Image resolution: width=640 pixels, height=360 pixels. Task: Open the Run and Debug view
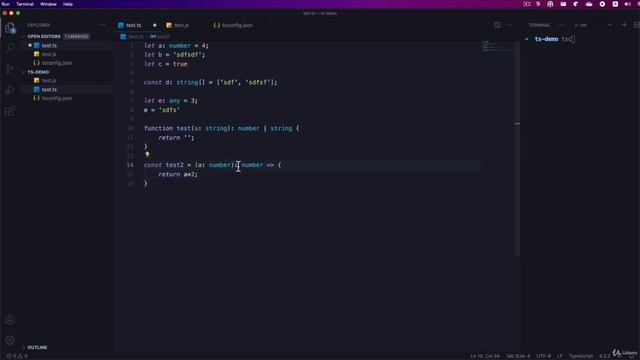(10, 90)
